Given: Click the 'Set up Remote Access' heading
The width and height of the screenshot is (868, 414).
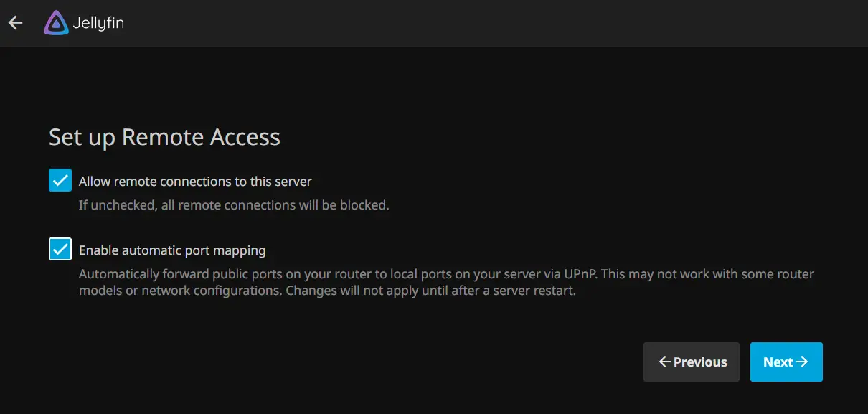Looking at the screenshot, I should tap(164, 137).
